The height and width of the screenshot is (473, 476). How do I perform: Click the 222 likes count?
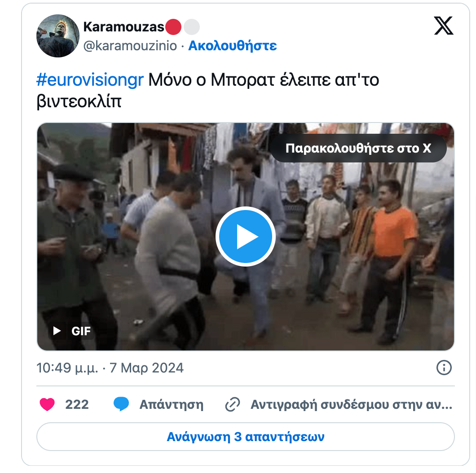77,404
